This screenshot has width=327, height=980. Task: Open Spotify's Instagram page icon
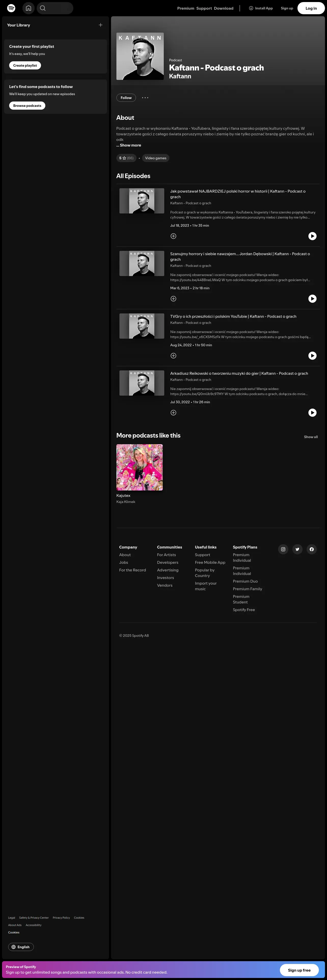pos(283,549)
